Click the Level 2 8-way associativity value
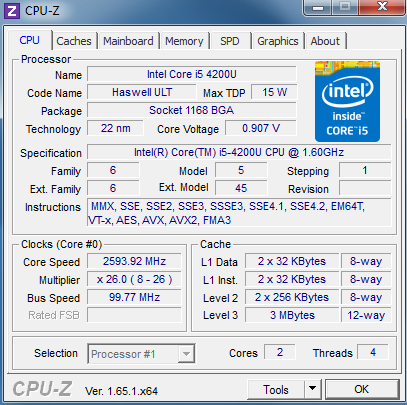Viewport: 407px width, 405px height. pyautogui.click(x=366, y=297)
